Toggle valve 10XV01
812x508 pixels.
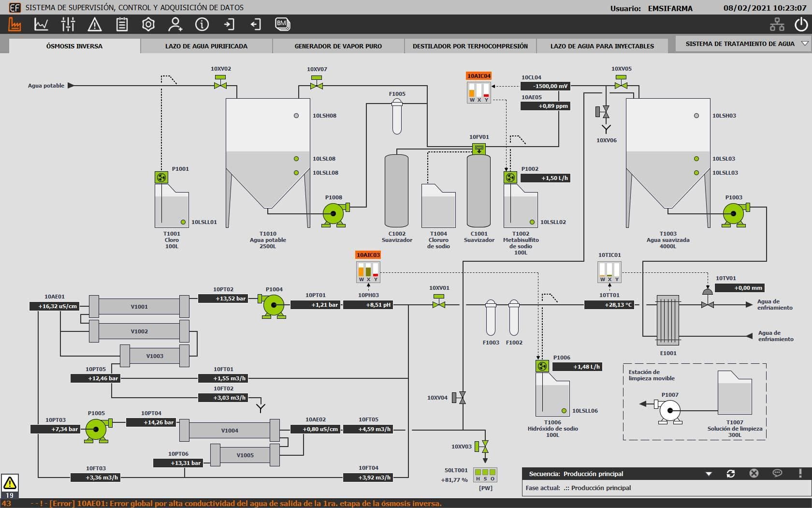(439, 301)
